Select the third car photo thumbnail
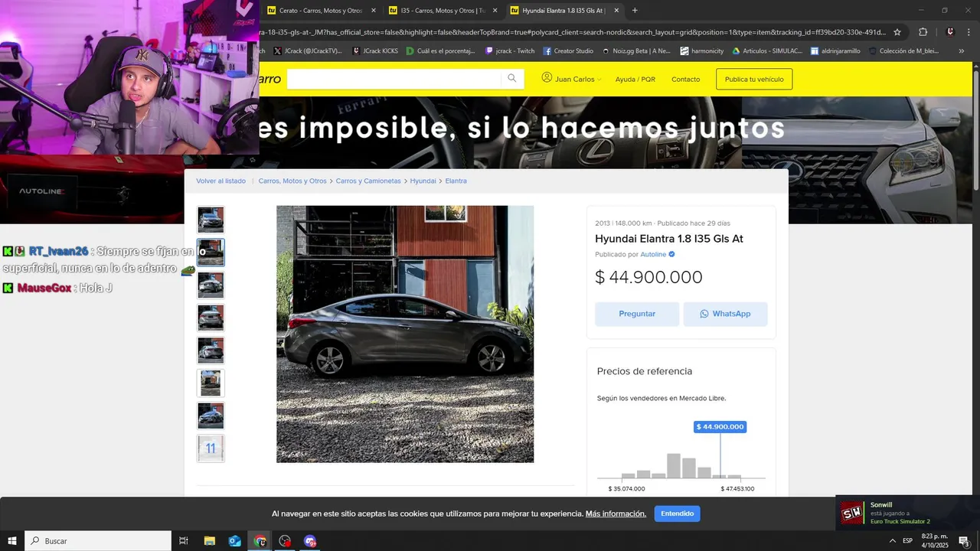 click(211, 285)
